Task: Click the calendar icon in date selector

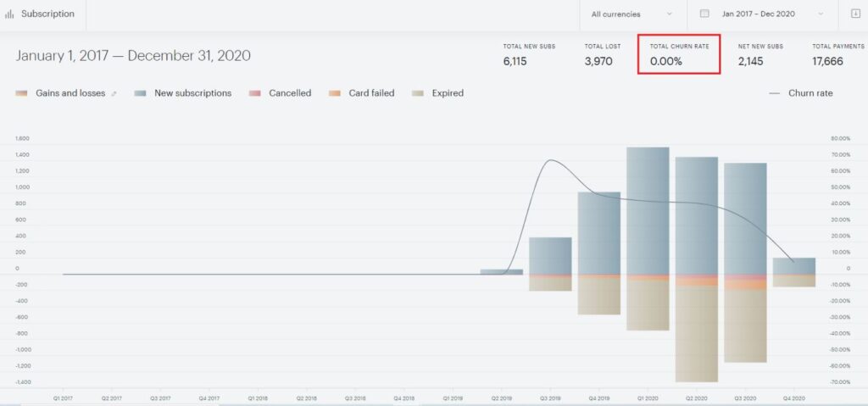Action: [704, 14]
